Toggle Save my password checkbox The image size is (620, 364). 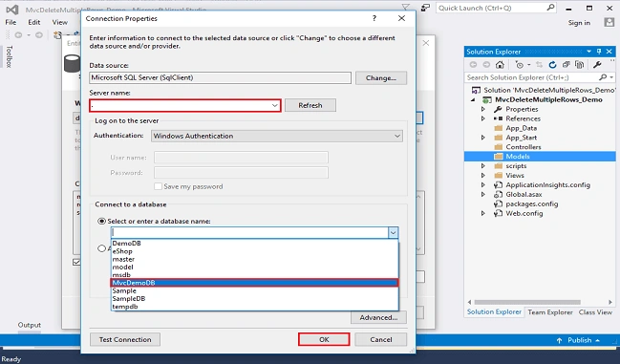pos(159,186)
